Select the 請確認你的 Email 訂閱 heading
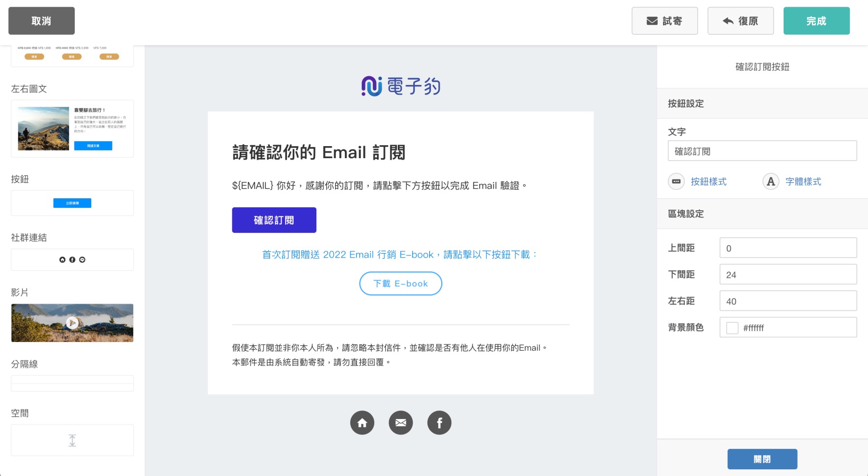The height and width of the screenshot is (476, 868). point(319,152)
